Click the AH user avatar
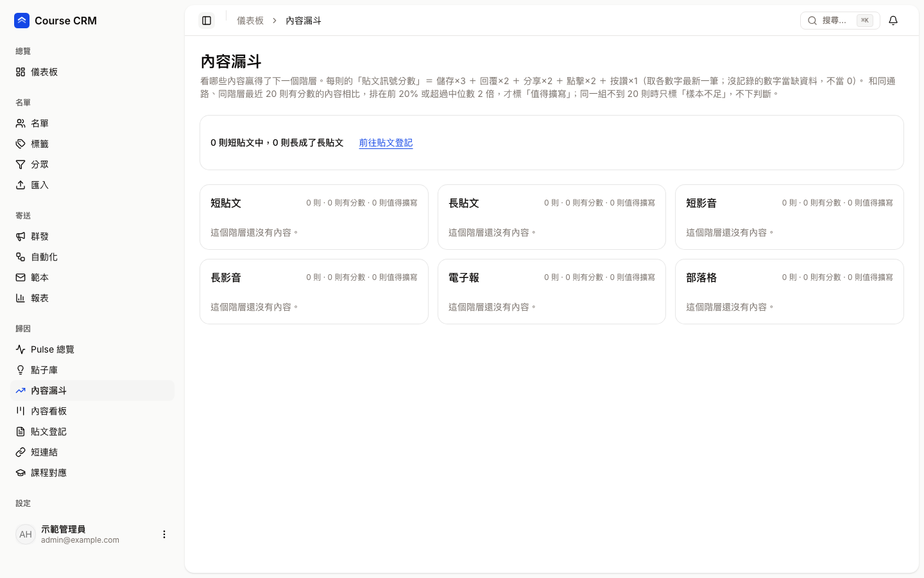924x578 pixels. click(26, 534)
